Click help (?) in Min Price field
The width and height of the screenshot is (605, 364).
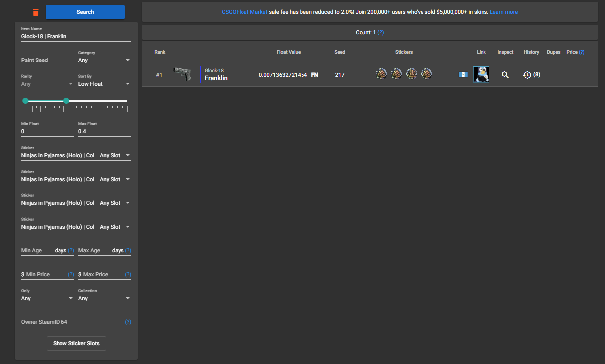point(71,274)
